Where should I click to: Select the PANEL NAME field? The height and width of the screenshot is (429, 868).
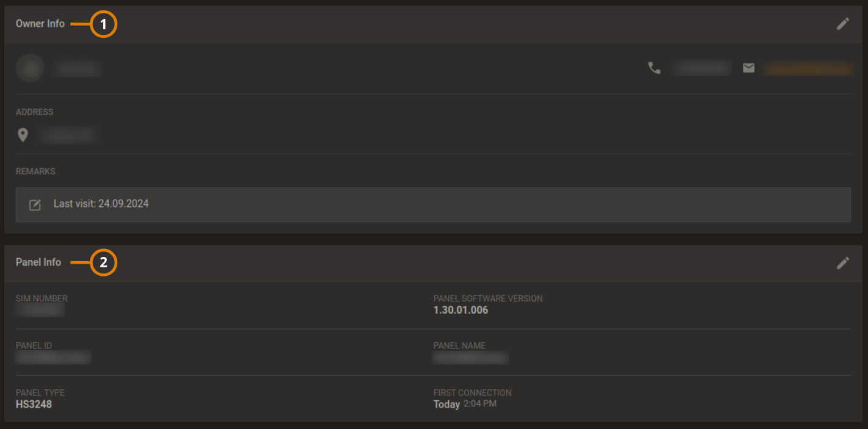coord(470,358)
